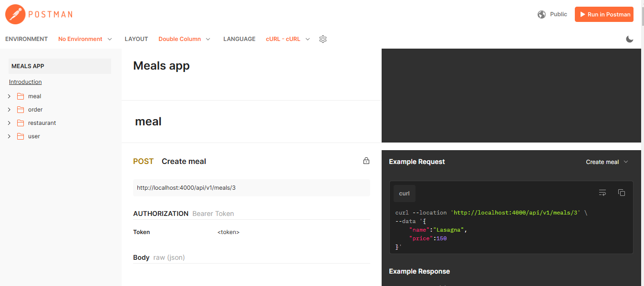Click the curl language tab label

click(405, 194)
